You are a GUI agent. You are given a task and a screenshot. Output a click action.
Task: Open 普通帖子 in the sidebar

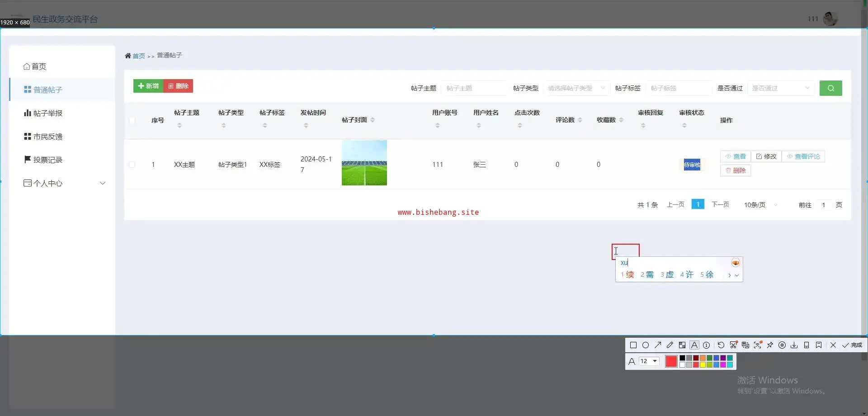pyautogui.click(x=62, y=90)
